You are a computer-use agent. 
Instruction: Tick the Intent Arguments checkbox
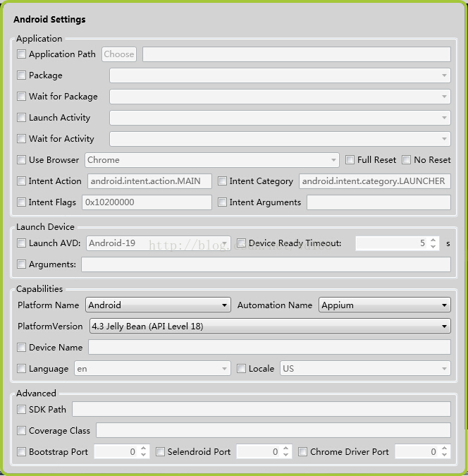tap(222, 202)
